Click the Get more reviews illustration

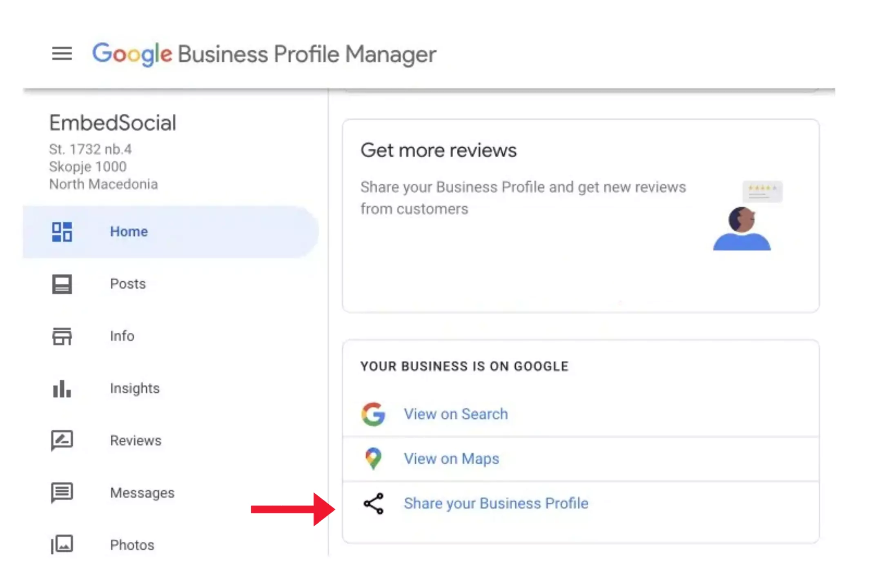747,216
